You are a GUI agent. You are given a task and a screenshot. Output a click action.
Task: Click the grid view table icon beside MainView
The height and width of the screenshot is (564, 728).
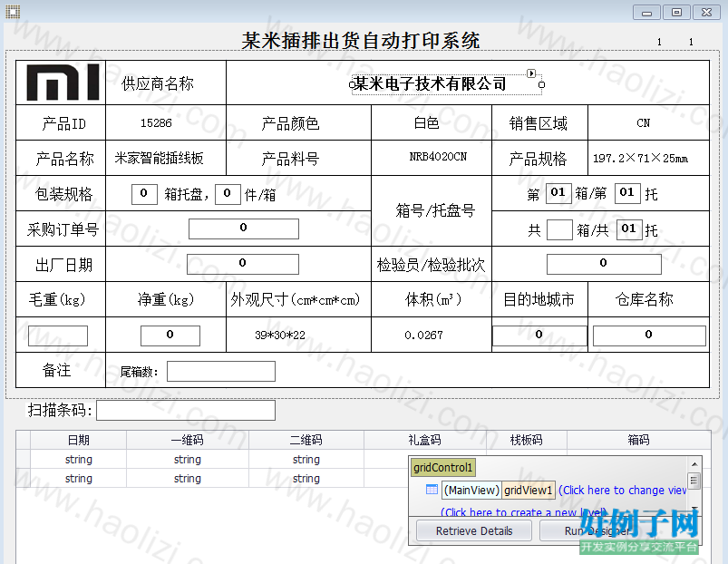point(432,490)
